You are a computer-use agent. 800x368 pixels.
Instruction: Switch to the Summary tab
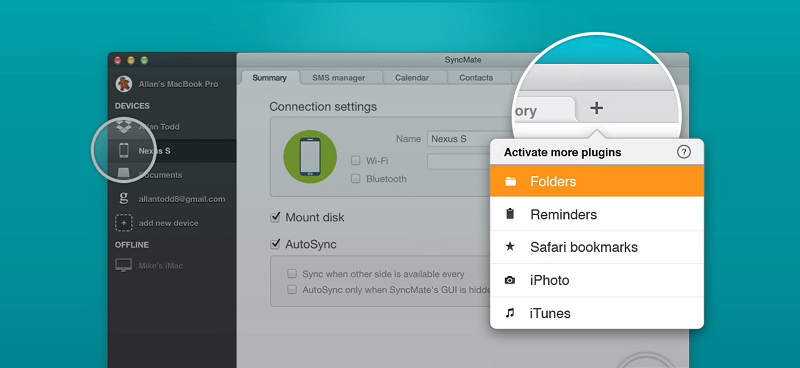pos(269,78)
